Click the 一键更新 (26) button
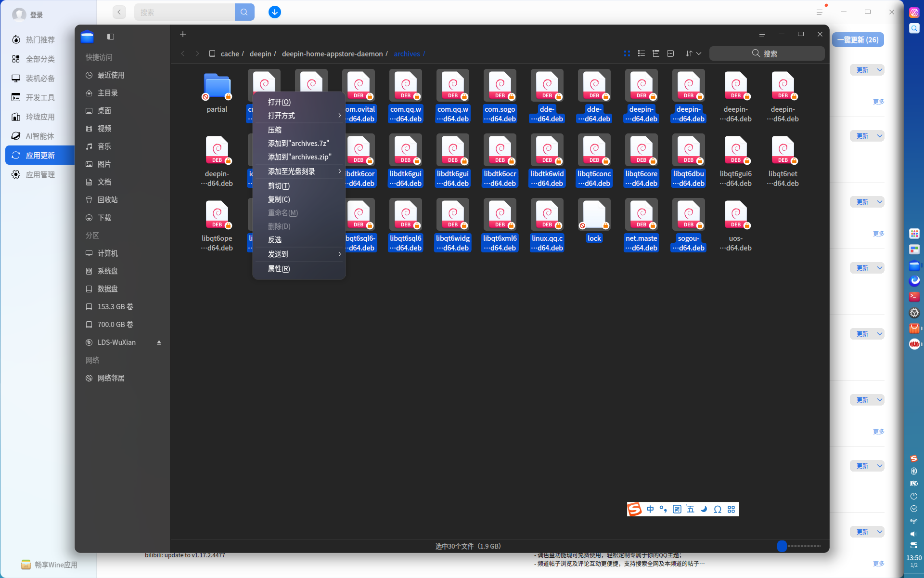The height and width of the screenshot is (578, 924). tap(858, 40)
